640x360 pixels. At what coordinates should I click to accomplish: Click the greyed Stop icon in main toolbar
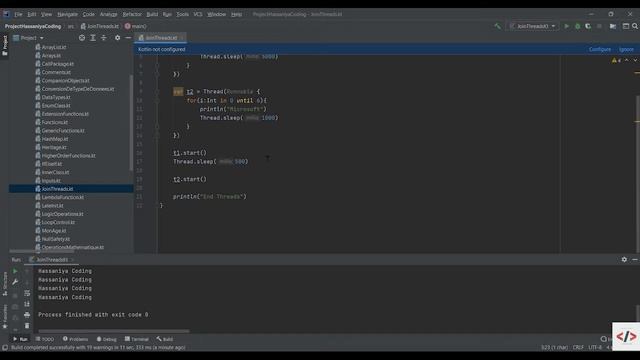coord(599,26)
